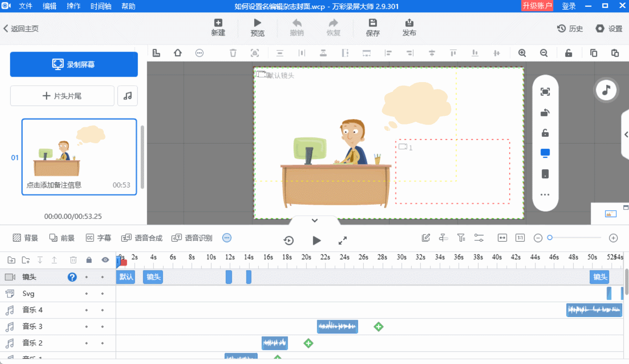Click 返回主页 link

pos(21,29)
